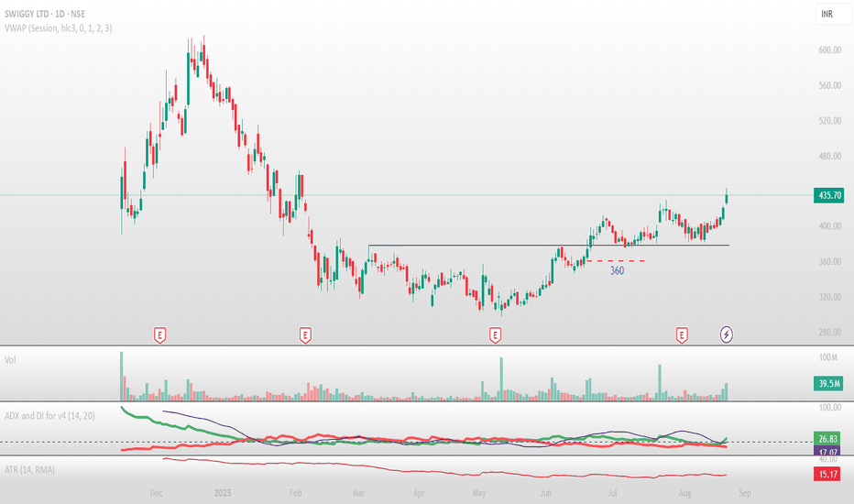Screen dimensions: 854x504
Task: Click the 360.00 price axis label
Action: pos(829,261)
